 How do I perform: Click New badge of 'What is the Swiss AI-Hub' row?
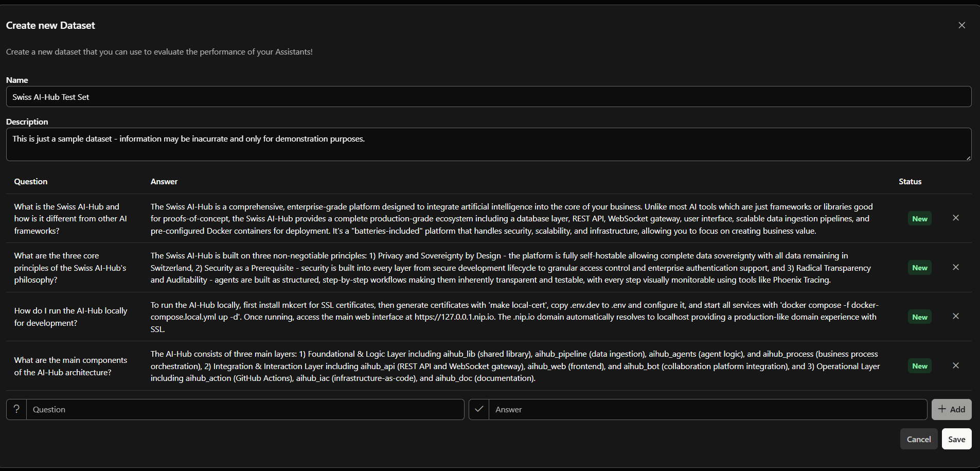(920, 219)
